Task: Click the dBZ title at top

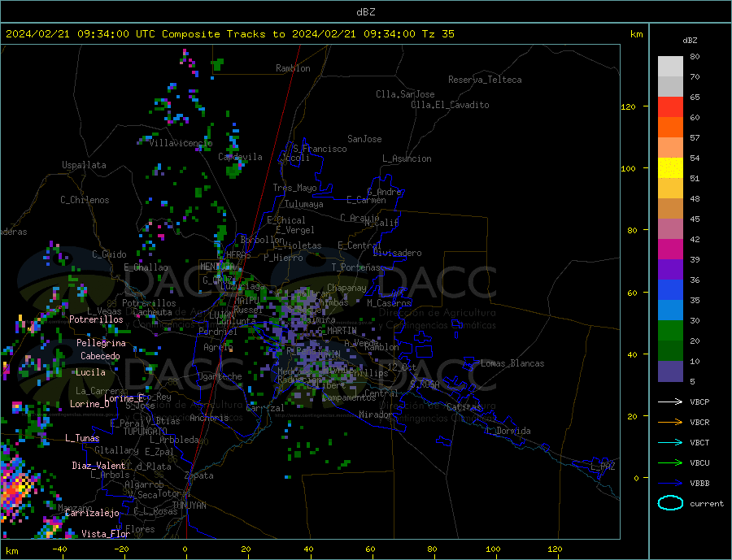Action: [365, 12]
